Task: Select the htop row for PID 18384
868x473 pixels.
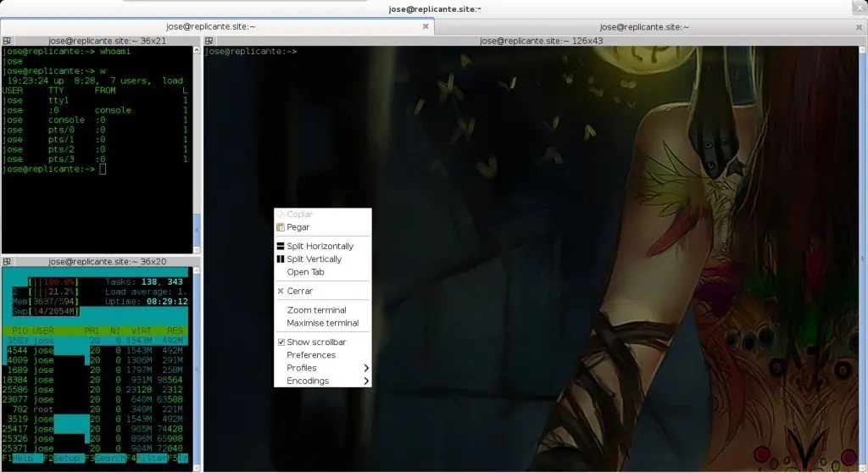Action: [95, 380]
